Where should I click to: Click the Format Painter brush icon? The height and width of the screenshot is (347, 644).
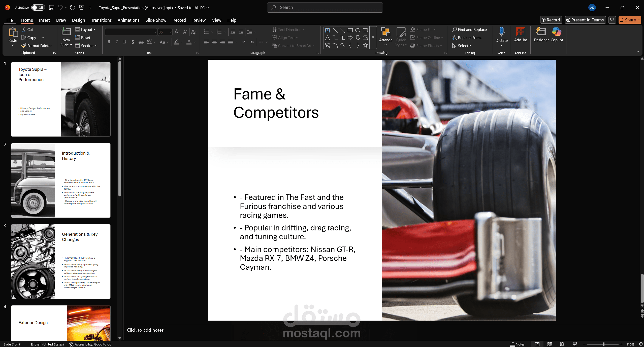click(24, 46)
